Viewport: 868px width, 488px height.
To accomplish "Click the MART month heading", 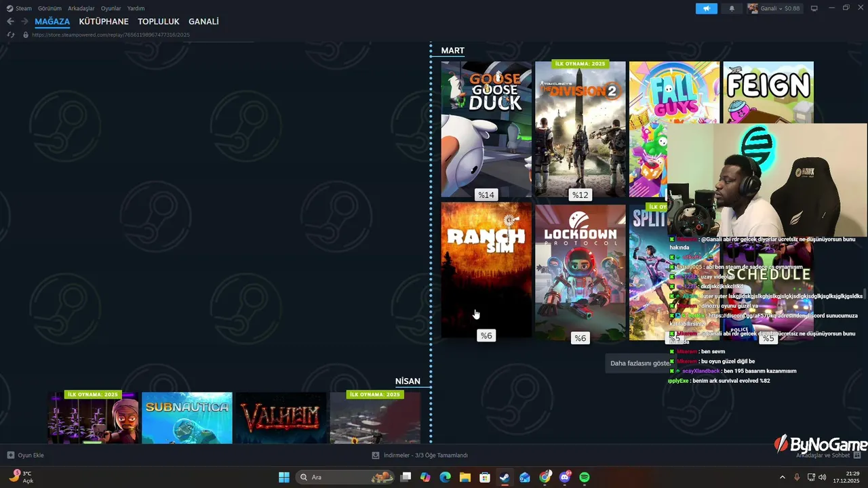I will point(453,51).
